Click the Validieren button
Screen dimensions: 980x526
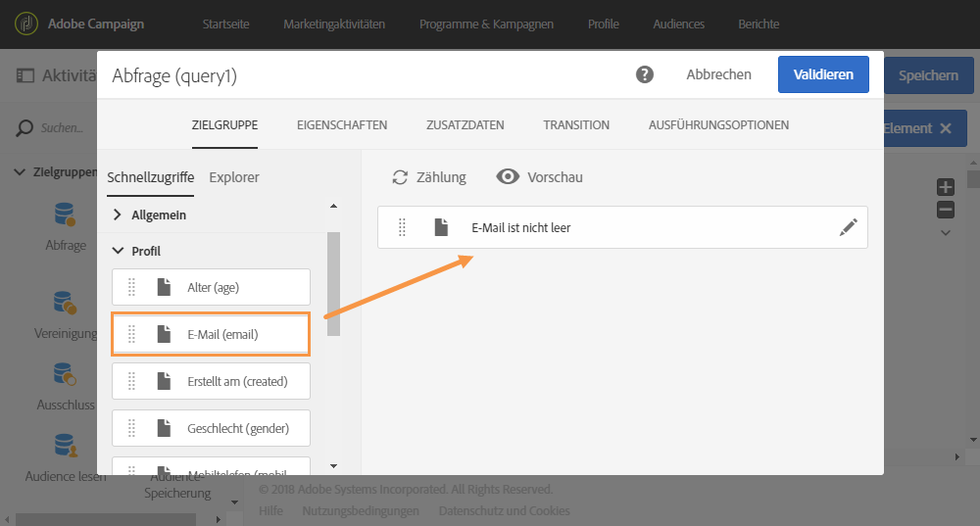[x=823, y=74]
